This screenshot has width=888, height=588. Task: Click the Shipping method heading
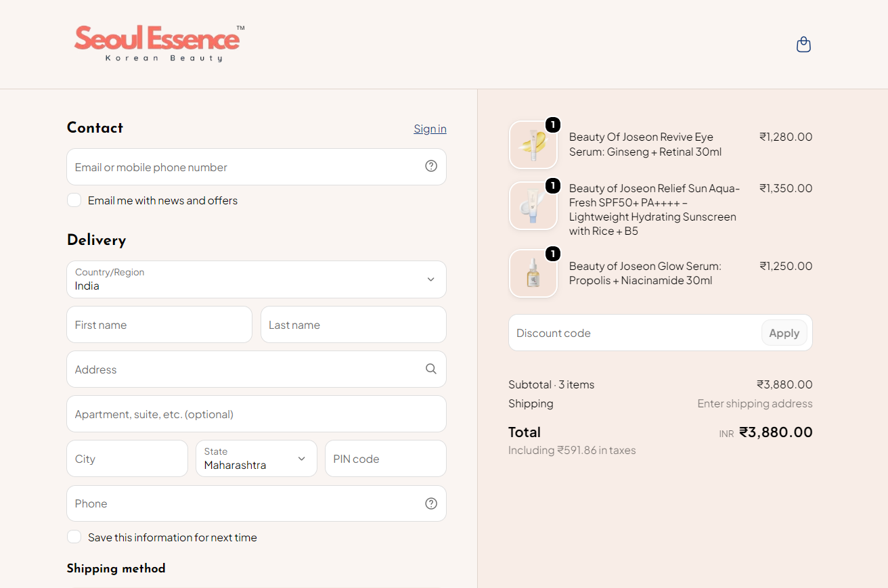click(x=116, y=568)
